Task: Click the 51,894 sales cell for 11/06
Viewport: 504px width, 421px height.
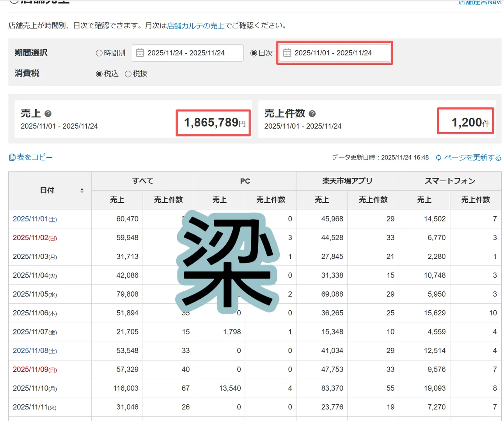Action: click(x=117, y=313)
